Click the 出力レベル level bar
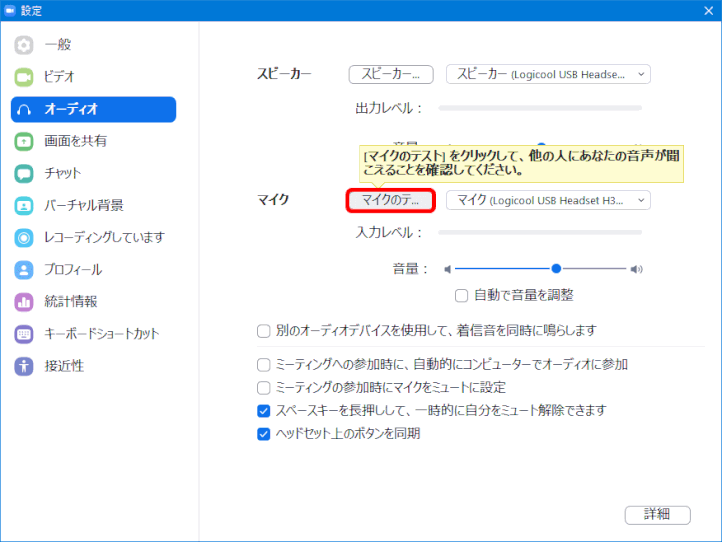The width and height of the screenshot is (722, 542). point(540,108)
